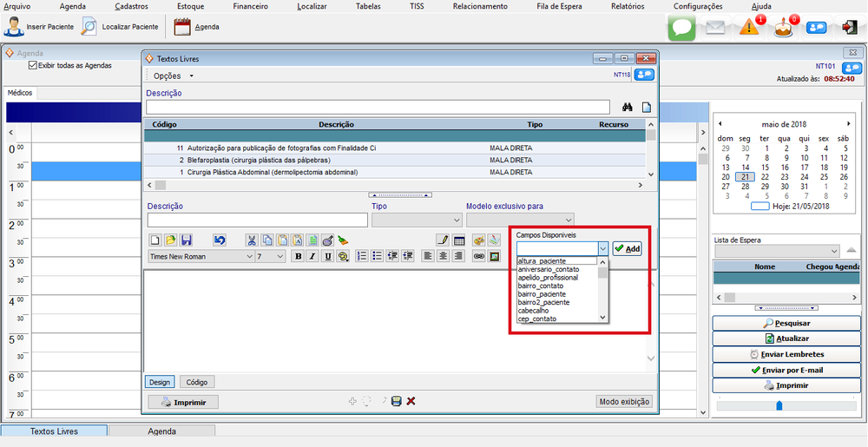Open the birthday cake notifications
The image size is (868, 447).
coord(785,27)
